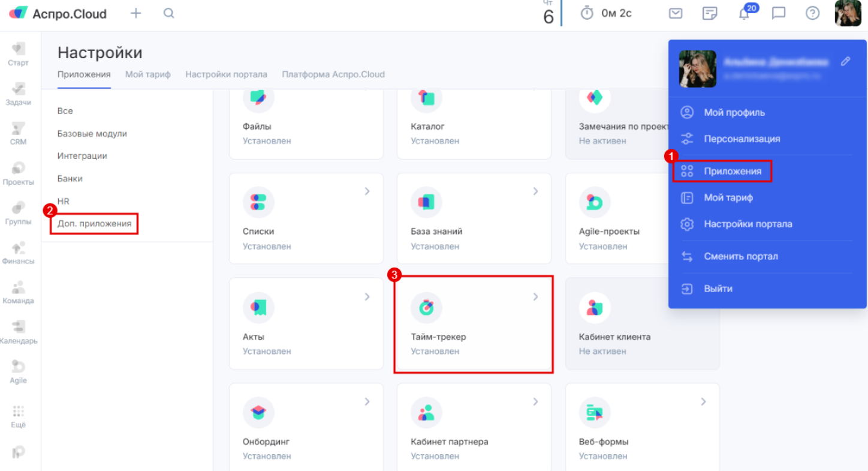This screenshot has width=868, height=471.
Task: Open search with the magnifier icon
Action: tap(169, 13)
